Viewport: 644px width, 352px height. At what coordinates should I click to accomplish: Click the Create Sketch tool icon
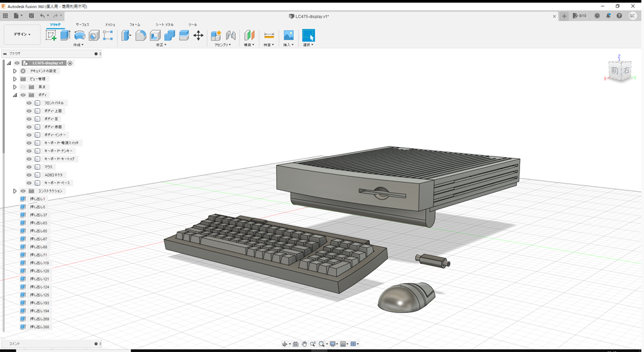coord(52,36)
